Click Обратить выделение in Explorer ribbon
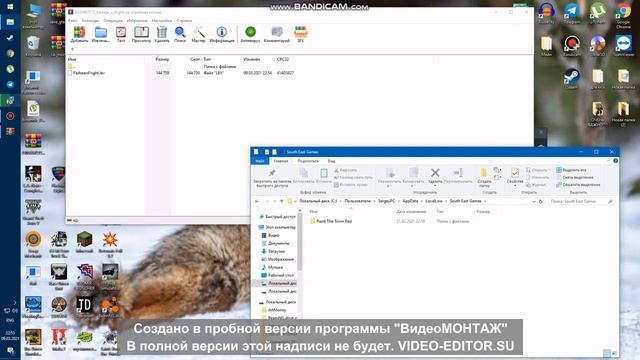This screenshot has height=360, width=640. pyautogui.click(x=578, y=184)
